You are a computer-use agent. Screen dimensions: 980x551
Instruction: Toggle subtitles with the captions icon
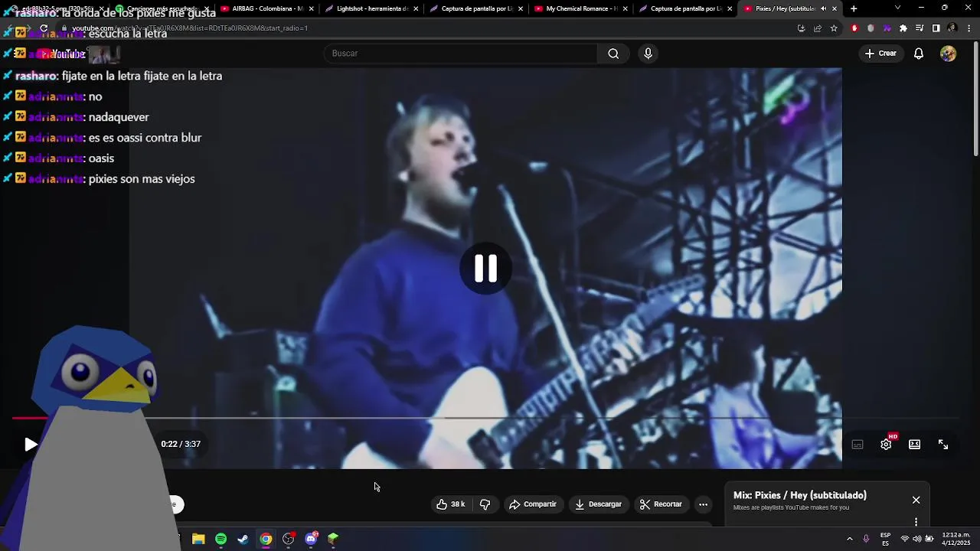click(857, 445)
